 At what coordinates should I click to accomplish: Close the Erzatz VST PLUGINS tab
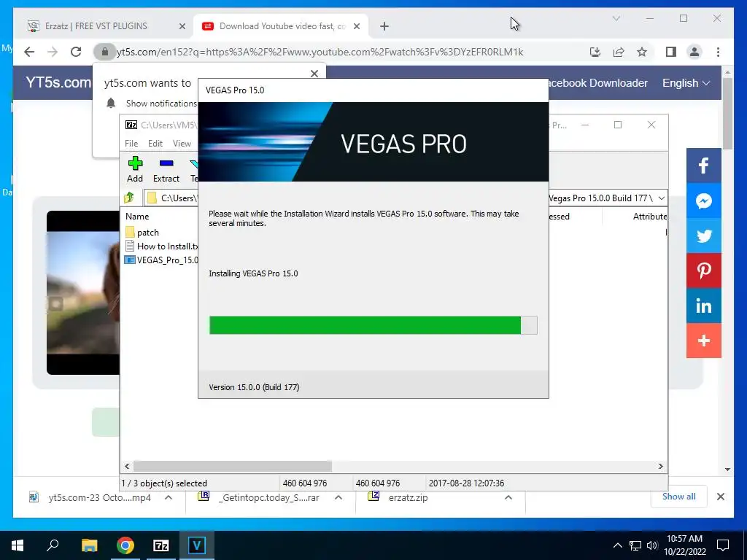coord(182,27)
